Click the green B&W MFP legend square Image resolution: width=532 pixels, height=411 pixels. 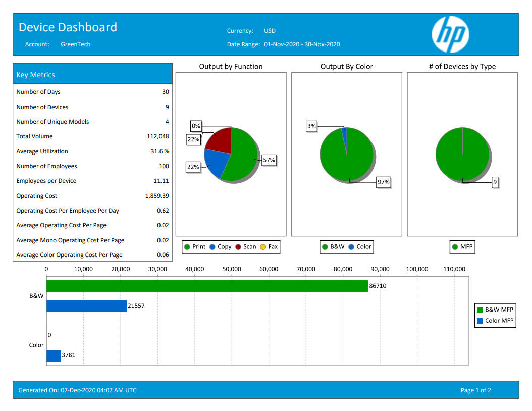(x=480, y=310)
